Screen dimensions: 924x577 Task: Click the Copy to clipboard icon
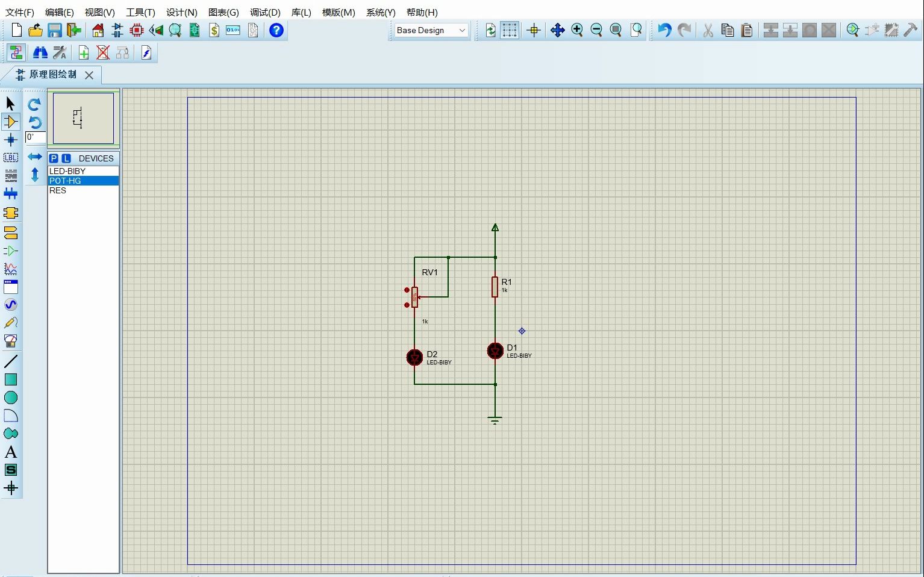pos(728,30)
